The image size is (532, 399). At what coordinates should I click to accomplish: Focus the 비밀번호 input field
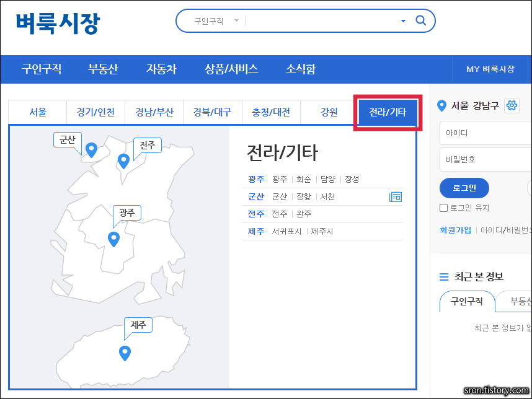pyautogui.click(x=486, y=159)
